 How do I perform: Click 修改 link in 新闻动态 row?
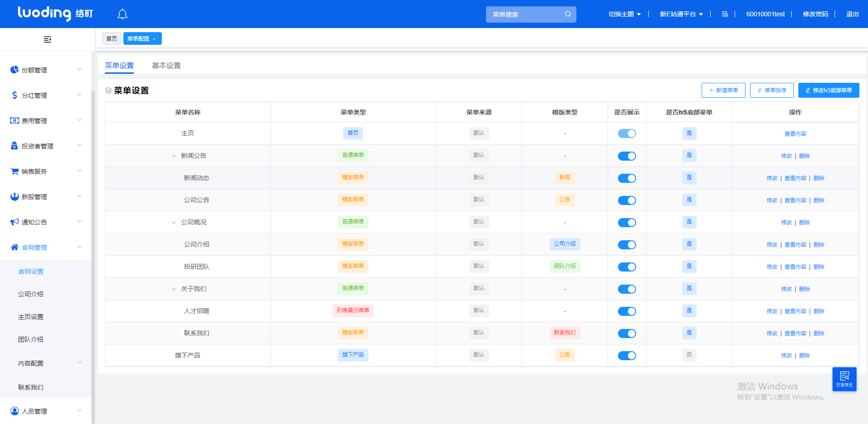click(772, 178)
